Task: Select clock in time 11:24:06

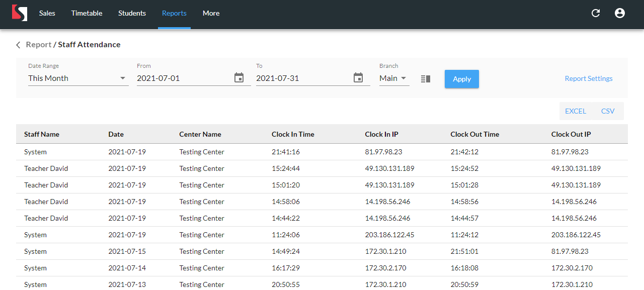Action: [286, 235]
